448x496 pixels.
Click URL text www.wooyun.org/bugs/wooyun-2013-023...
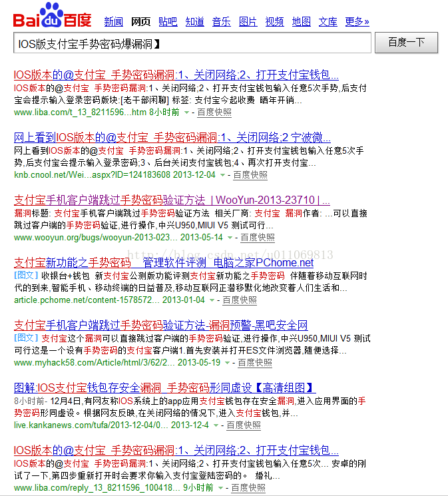96,237
